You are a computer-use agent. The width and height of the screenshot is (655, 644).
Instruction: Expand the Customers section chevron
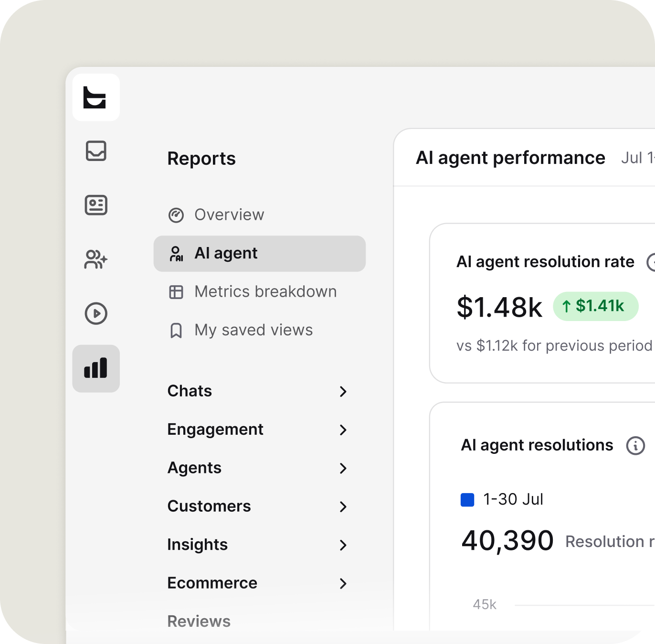(x=343, y=507)
